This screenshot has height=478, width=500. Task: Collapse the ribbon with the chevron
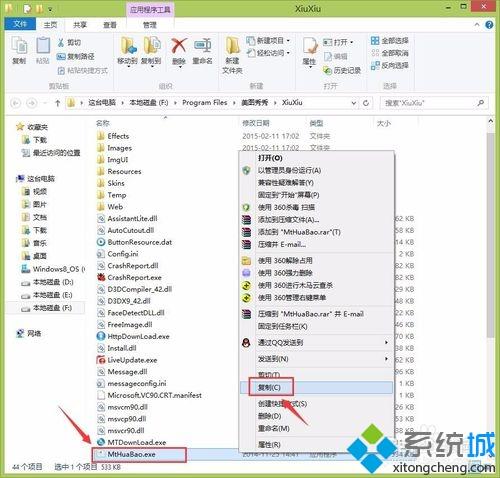(477, 25)
